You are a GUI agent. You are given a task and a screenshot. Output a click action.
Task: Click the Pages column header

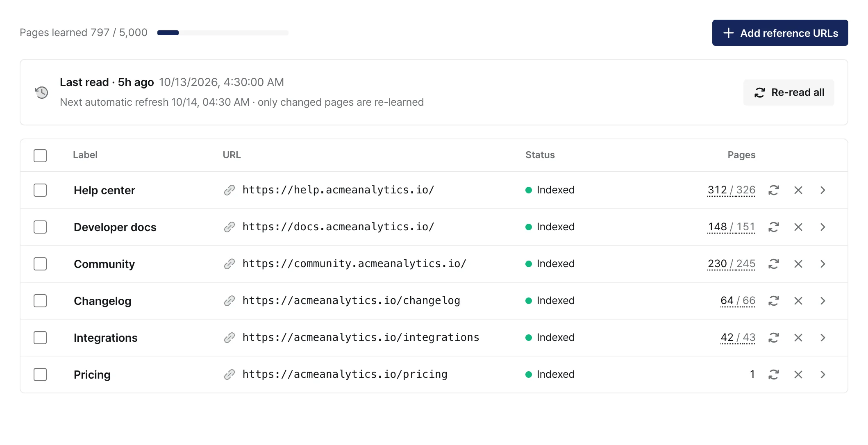(x=741, y=155)
